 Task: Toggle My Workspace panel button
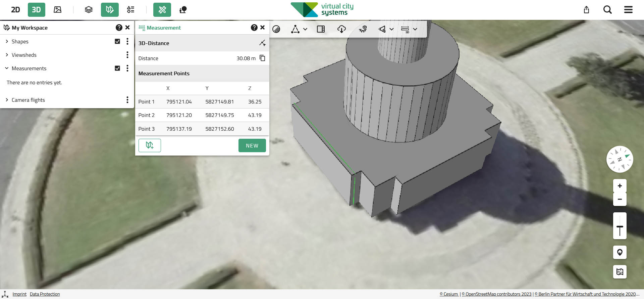[x=110, y=10]
